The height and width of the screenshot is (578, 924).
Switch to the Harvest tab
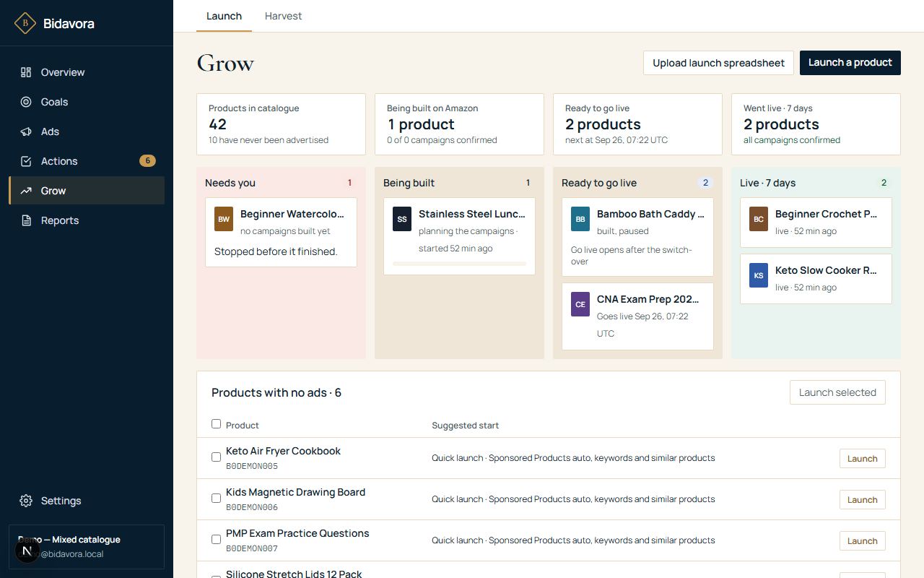tap(283, 16)
